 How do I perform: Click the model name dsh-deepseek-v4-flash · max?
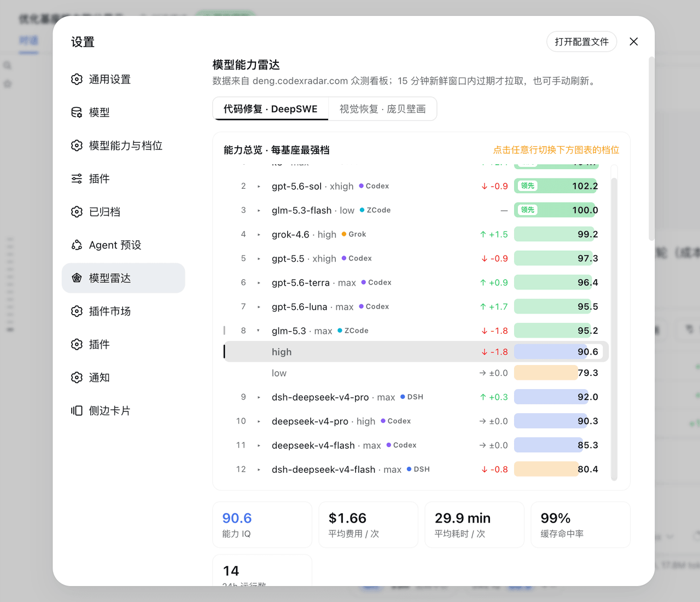coord(337,469)
